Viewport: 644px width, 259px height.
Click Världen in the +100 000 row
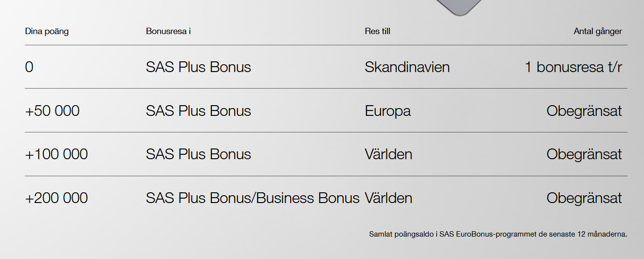pyautogui.click(x=388, y=155)
